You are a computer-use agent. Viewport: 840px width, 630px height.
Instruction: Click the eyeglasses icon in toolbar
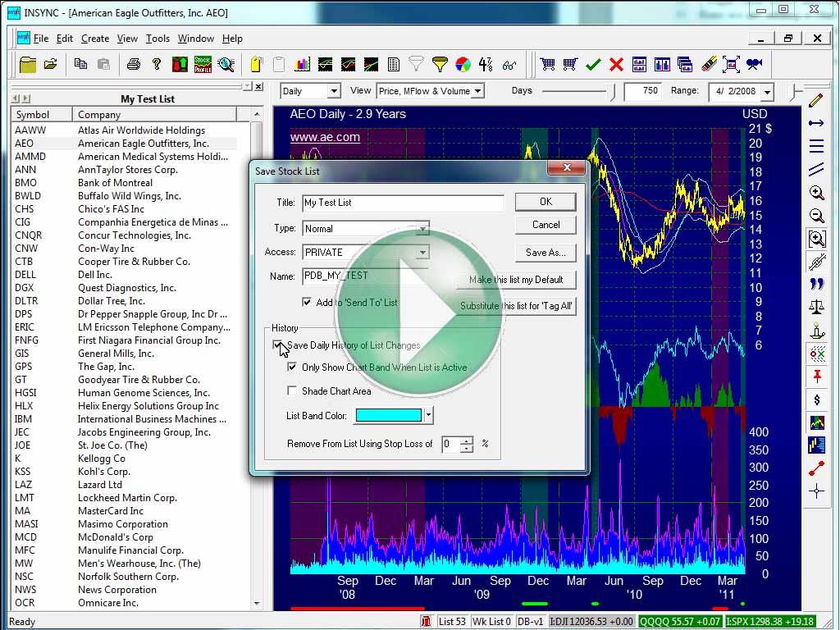[x=509, y=65]
